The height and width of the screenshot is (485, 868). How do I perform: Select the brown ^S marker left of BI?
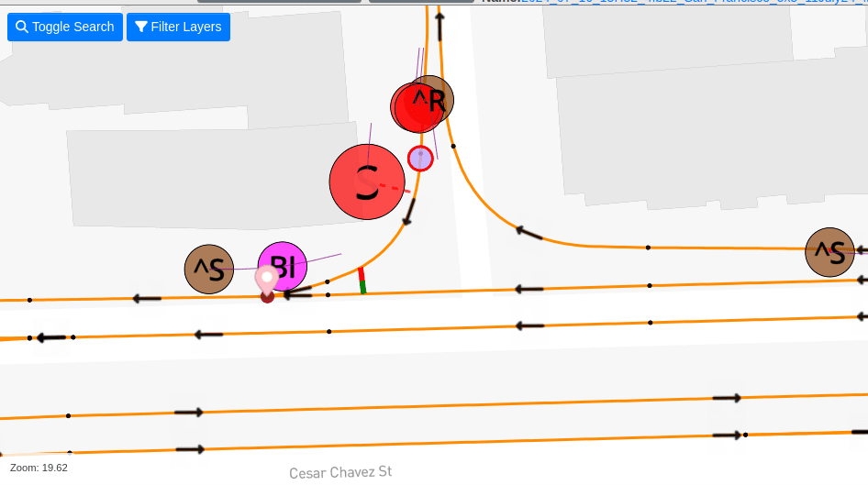208,269
